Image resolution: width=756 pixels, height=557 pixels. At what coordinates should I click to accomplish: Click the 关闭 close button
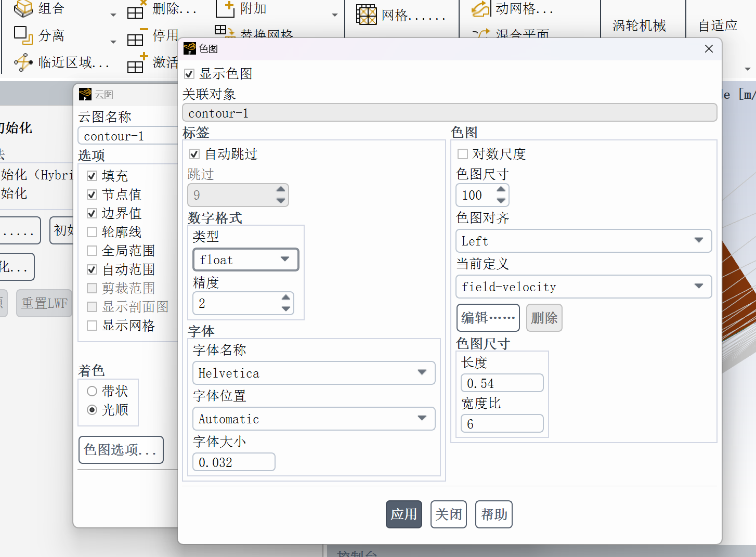(x=449, y=514)
